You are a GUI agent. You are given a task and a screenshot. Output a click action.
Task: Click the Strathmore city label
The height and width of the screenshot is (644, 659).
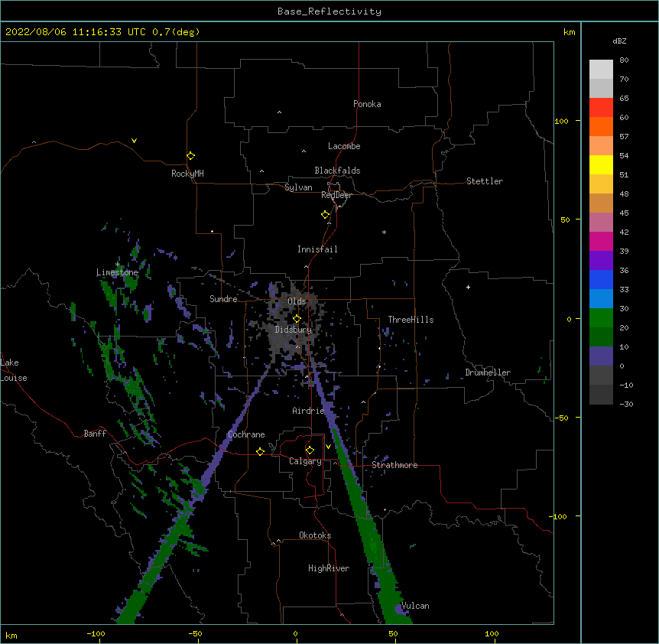pos(394,465)
